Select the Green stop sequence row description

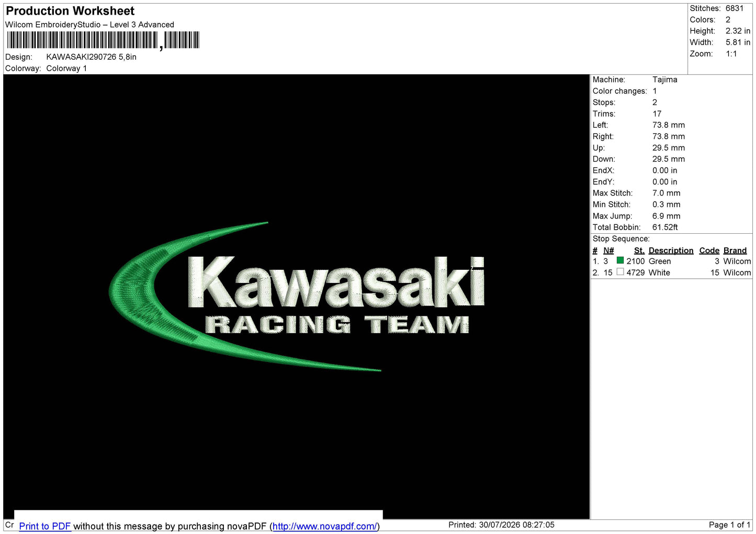tap(660, 261)
